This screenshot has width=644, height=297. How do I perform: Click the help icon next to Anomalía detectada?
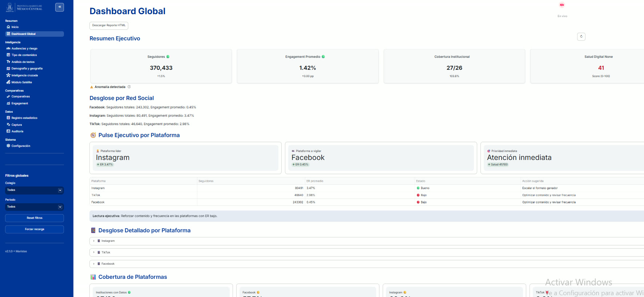tap(129, 87)
